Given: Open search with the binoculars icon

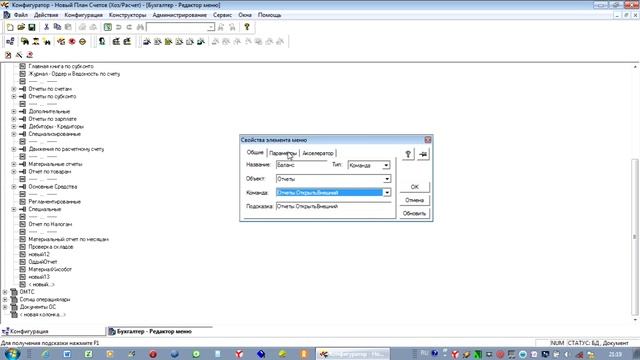Looking at the screenshot, I should 140,27.
